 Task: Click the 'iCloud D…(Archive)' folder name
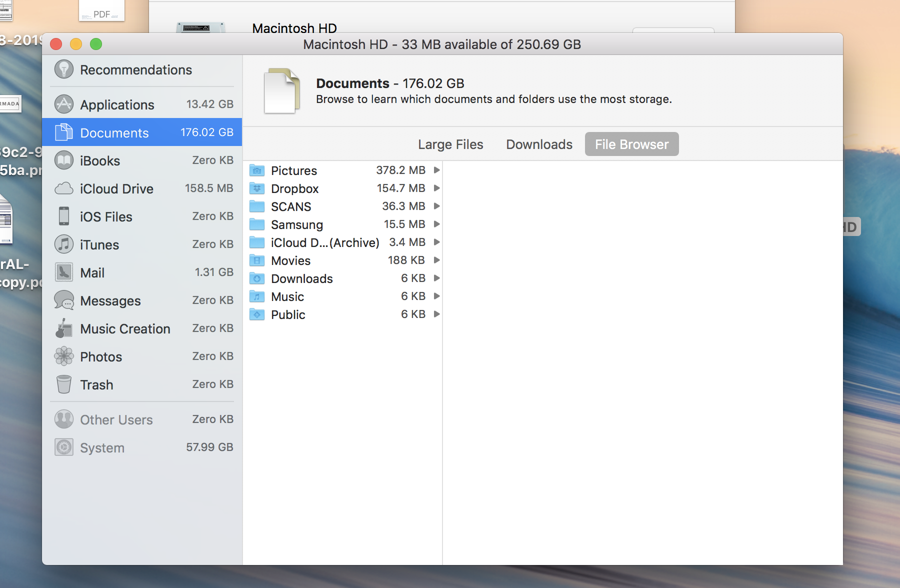coord(325,242)
